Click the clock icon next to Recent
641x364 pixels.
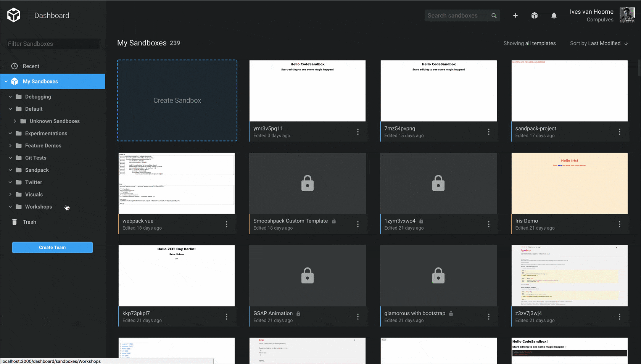[14, 66]
